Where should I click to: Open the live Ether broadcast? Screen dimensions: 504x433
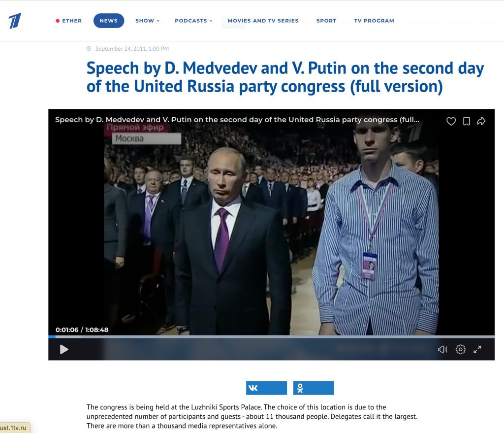click(x=69, y=21)
